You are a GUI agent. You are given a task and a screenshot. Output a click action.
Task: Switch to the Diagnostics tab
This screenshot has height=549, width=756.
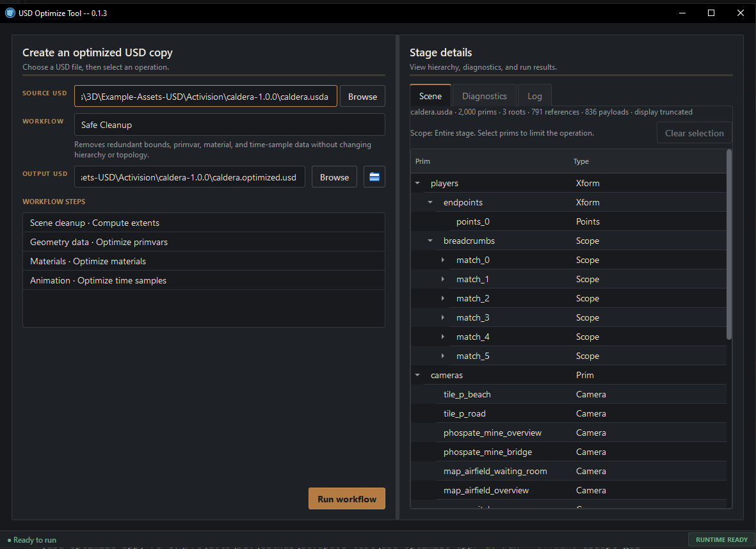[x=484, y=96]
